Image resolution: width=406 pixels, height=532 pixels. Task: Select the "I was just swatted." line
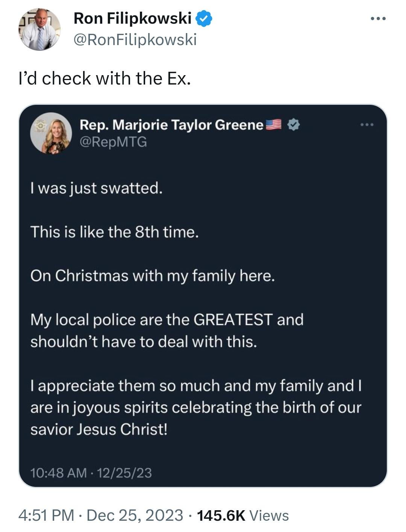pos(97,188)
